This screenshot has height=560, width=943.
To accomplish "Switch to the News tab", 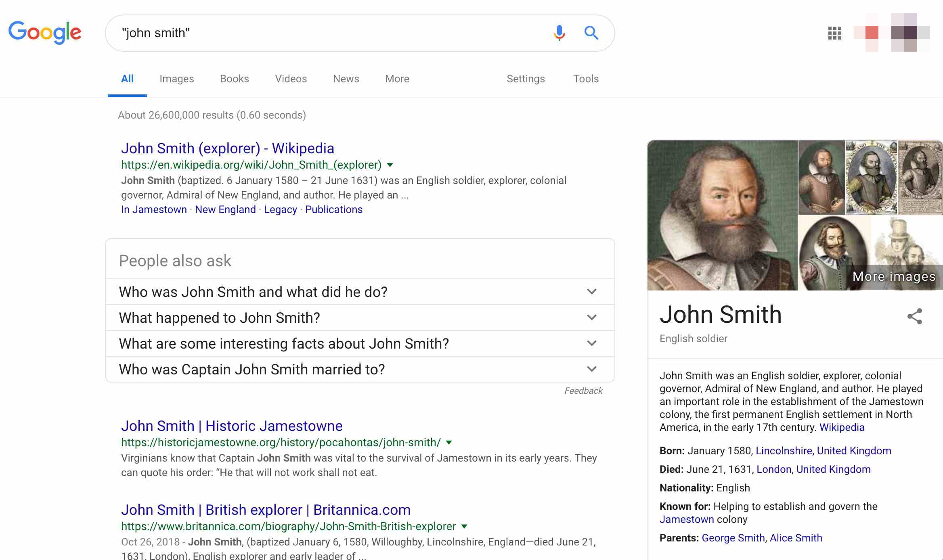I will 346,79.
